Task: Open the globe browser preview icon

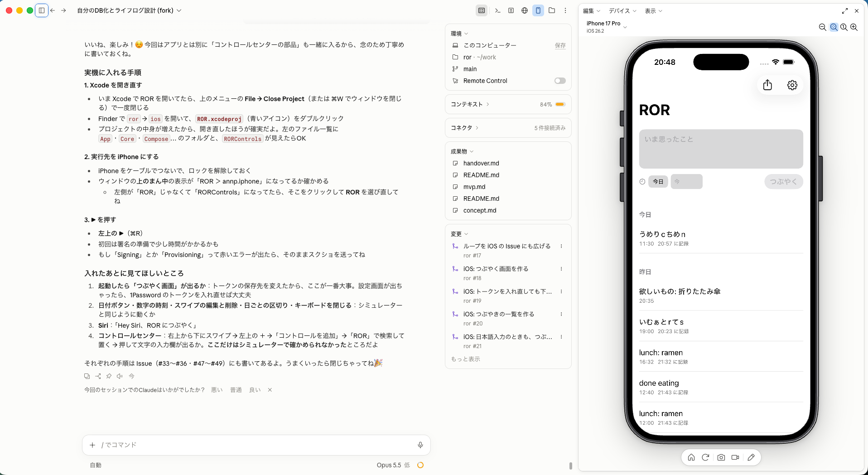Action: pos(525,10)
